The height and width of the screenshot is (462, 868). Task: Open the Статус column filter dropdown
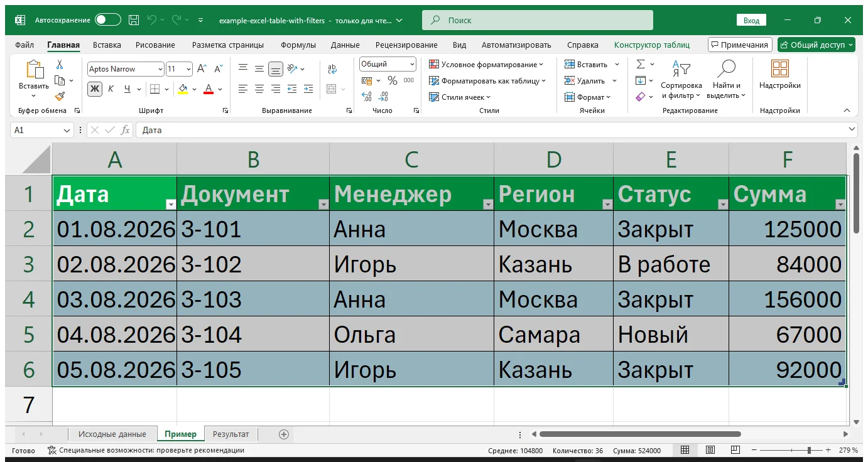(x=722, y=204)
